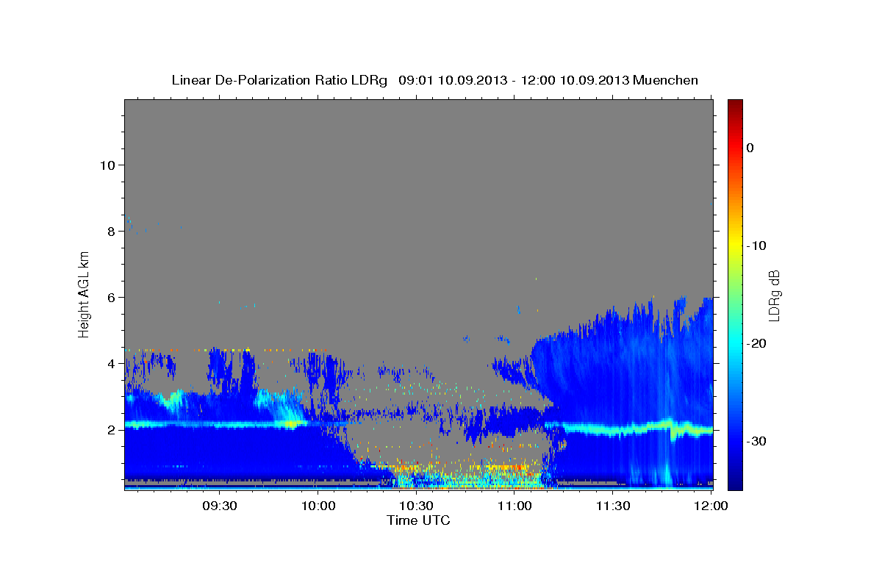Click the 'LDRg dB' colorbar label

[x=773, y=295]
